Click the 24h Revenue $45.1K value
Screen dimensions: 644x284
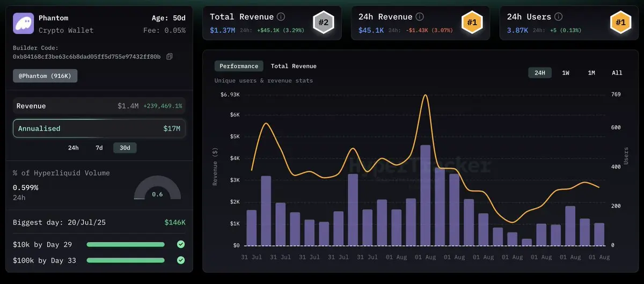[x=371, y=30]
